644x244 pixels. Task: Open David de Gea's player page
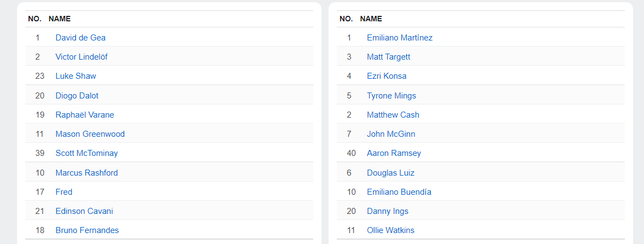(81, 38)
